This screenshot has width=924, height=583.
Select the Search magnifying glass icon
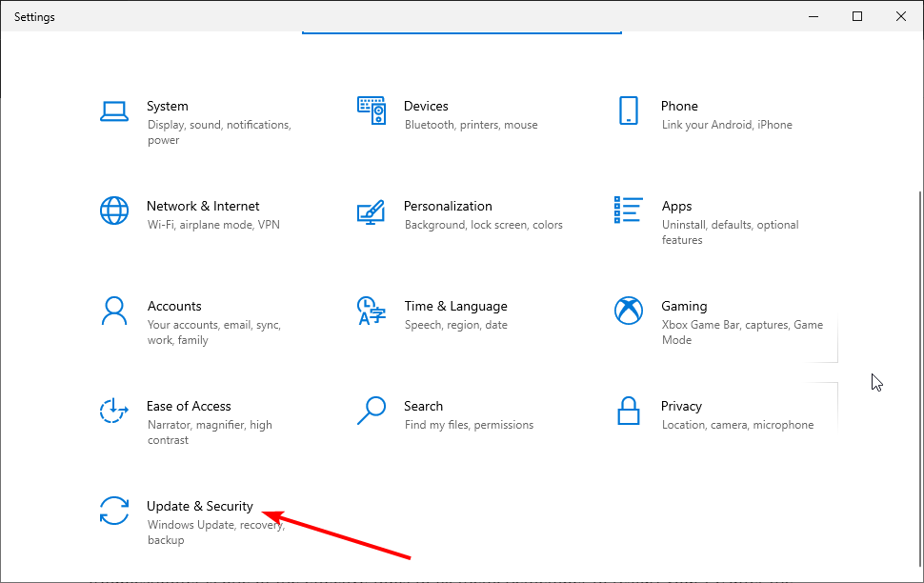(x=372, y=411)
